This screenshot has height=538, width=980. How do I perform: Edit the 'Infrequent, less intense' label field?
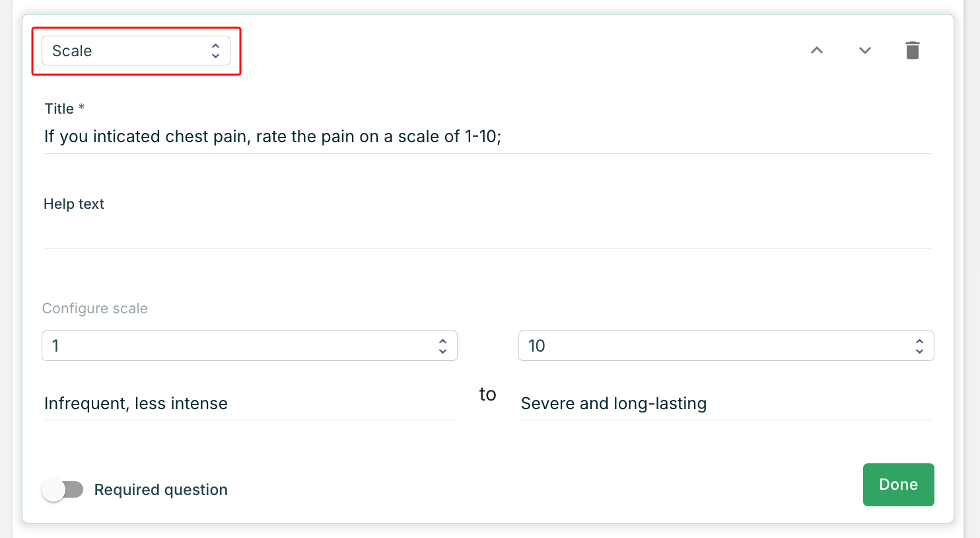point(249,404)
